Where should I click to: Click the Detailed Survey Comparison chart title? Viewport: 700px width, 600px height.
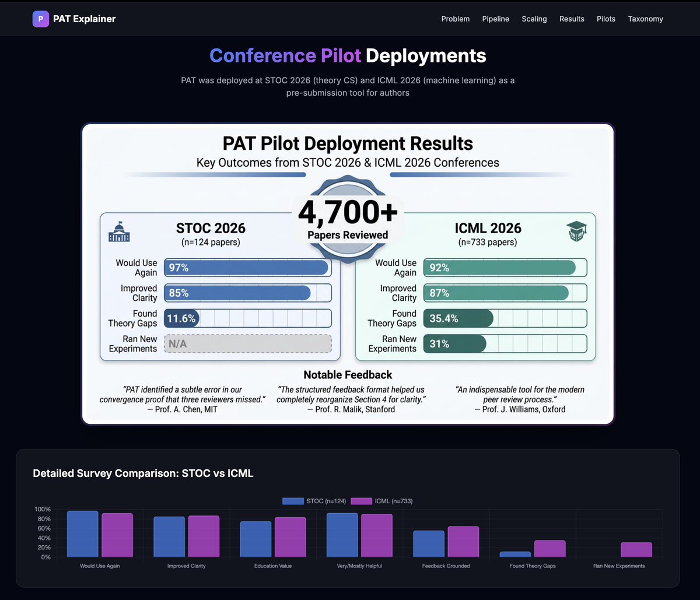coord(143,473)
